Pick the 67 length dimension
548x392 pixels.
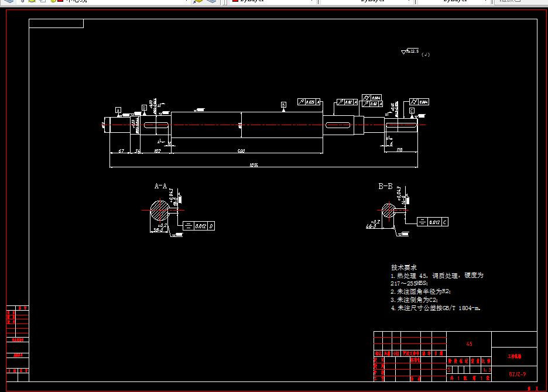pos(121,151)
